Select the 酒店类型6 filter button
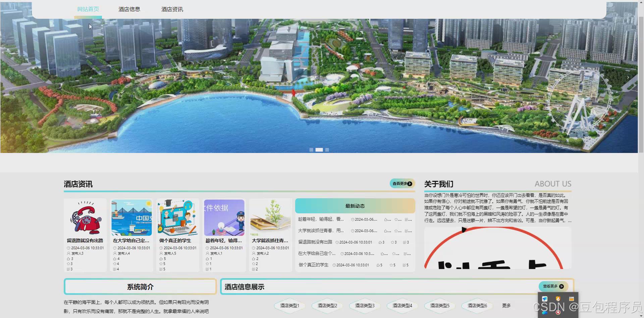The image size is (644, 318). [477, 306]
